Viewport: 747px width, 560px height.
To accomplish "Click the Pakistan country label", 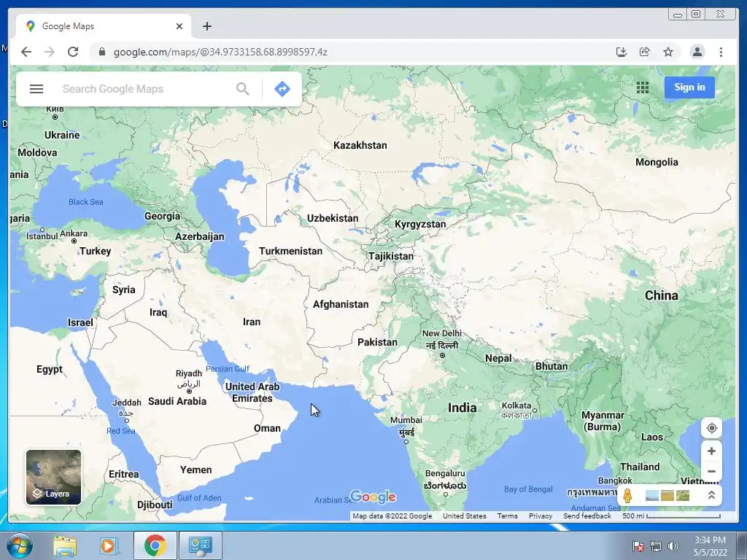I will pyautogui.click(x=377, y=342).
